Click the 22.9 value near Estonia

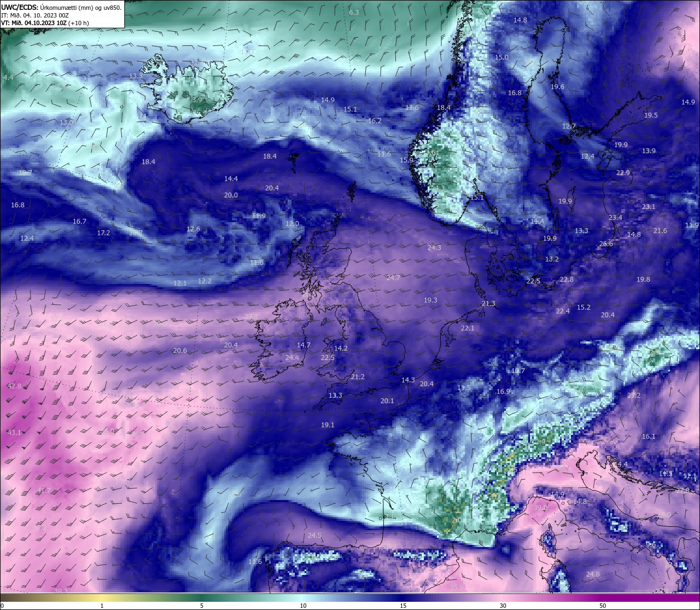click(x=623, y=172)
